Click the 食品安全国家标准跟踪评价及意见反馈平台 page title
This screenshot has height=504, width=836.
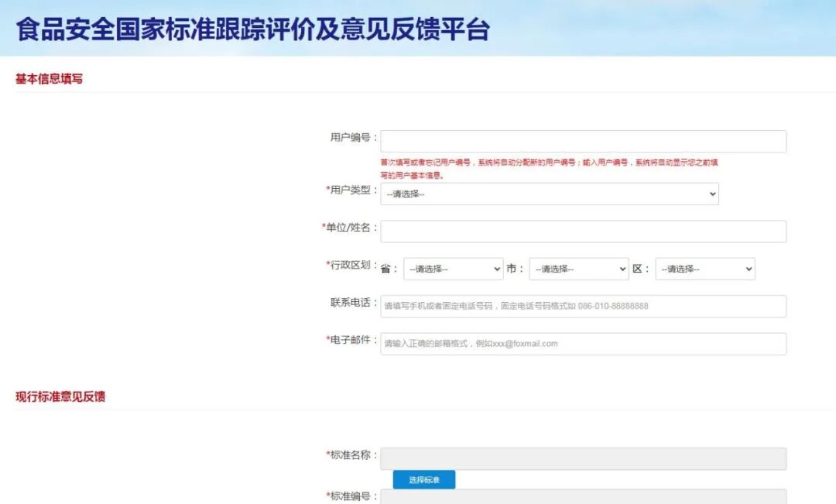[x=252, y=29]
